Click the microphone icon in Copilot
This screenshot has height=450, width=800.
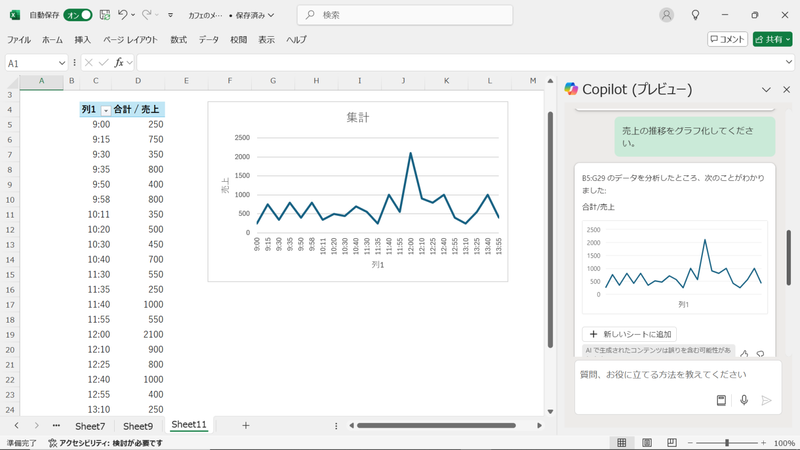[x=743, y=400]
